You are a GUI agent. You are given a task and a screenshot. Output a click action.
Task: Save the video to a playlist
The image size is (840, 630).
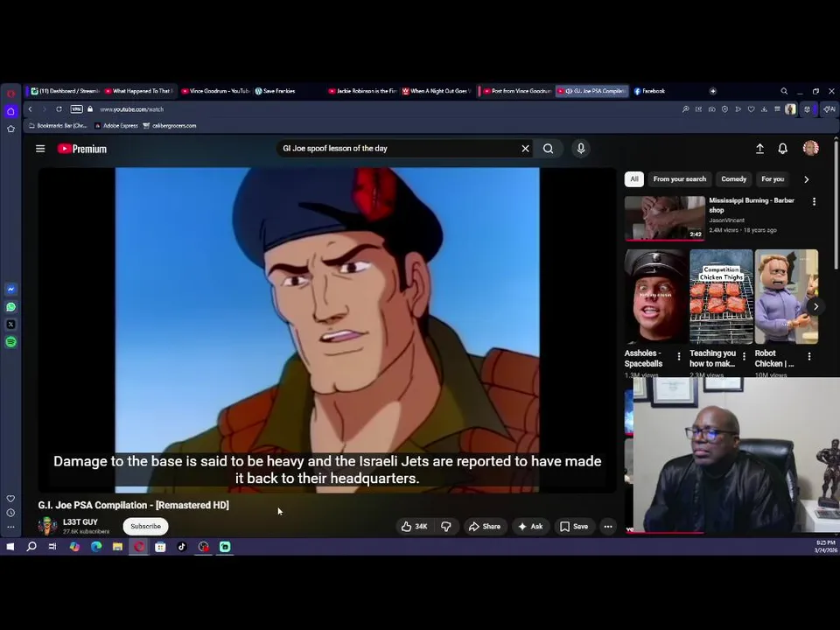pyautogui.click(x=574, y=527)
